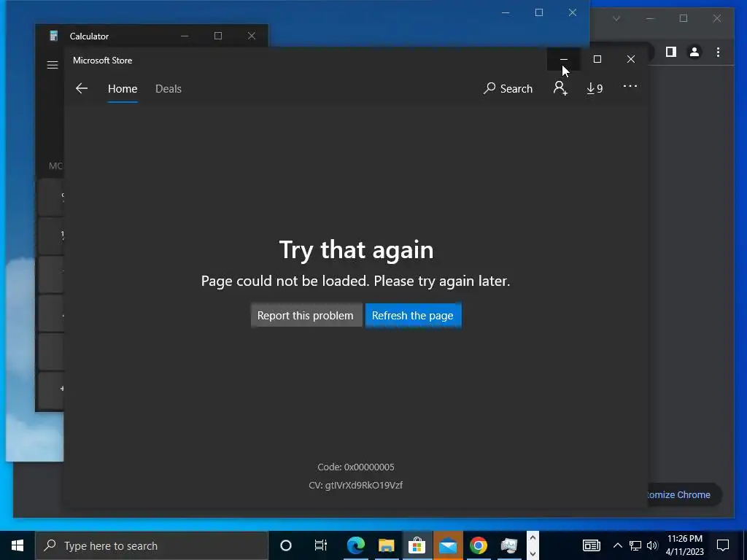Open Chrome three-dot menu
This screenshot has width=747, height=560.
tap(718, 52)
